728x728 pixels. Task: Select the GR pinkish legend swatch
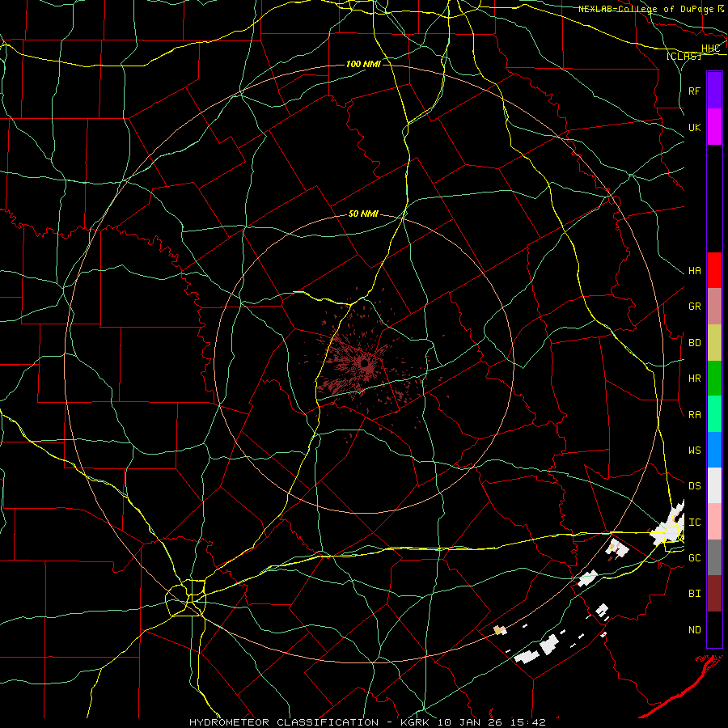click(714, 307)
